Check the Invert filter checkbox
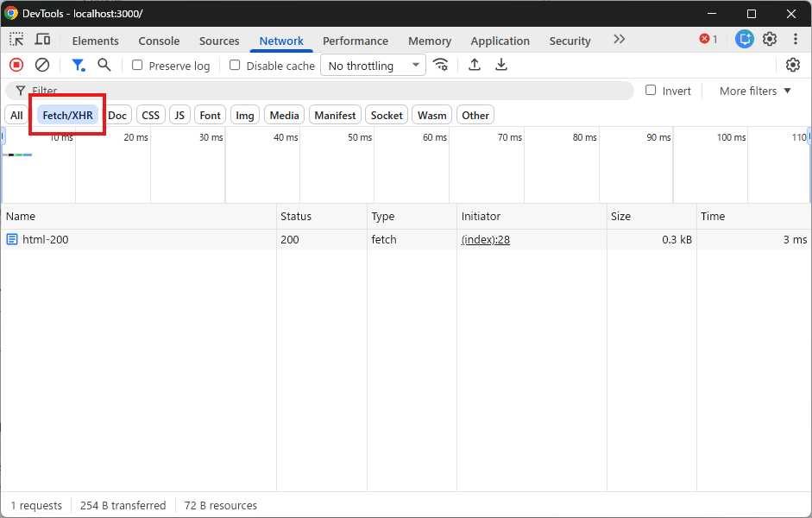The height and width of the screenshot is (518, 812). pos(651,90)
